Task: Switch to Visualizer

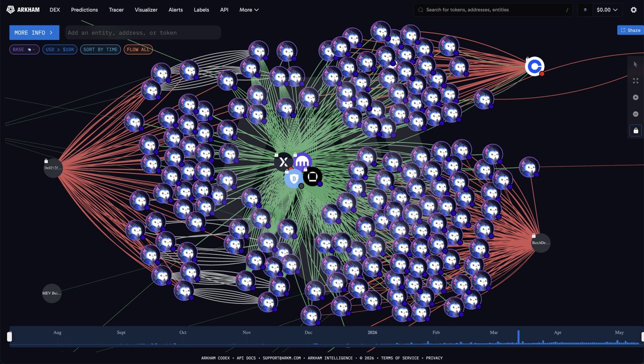Action: 147,10
